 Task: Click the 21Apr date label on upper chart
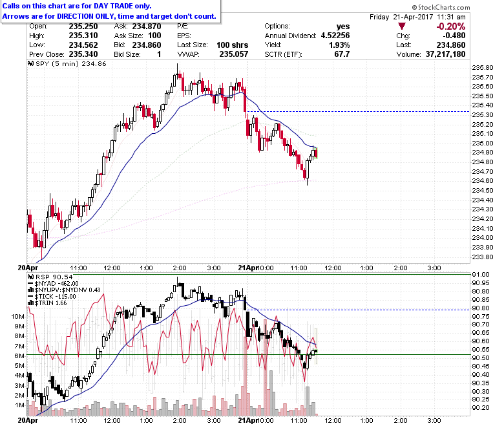coord(248,268)
